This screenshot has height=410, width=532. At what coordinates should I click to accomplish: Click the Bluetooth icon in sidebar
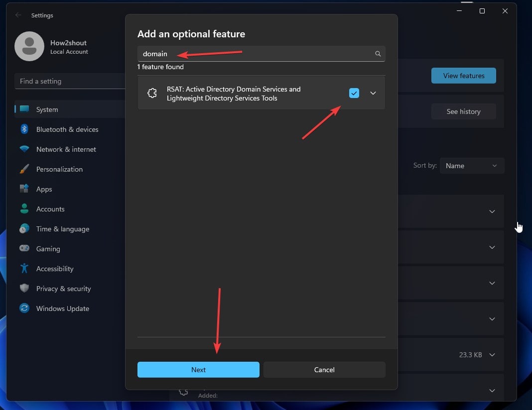click(x=24, y=129)
